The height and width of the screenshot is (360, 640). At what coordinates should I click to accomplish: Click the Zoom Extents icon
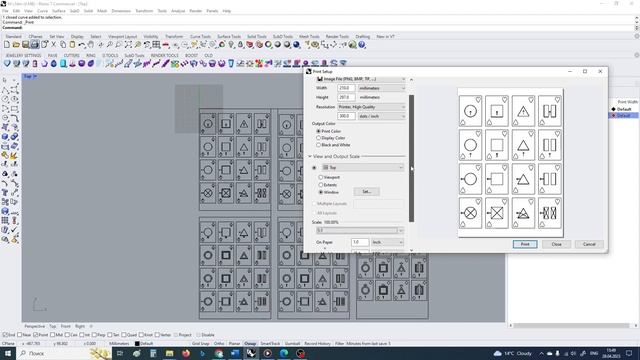tap(128, 44)
